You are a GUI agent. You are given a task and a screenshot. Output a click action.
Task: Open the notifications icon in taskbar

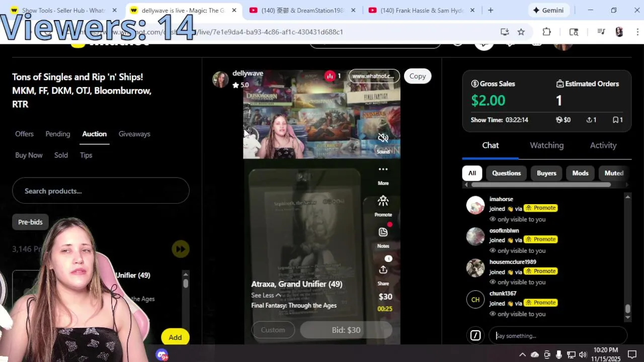coord(632,355)
